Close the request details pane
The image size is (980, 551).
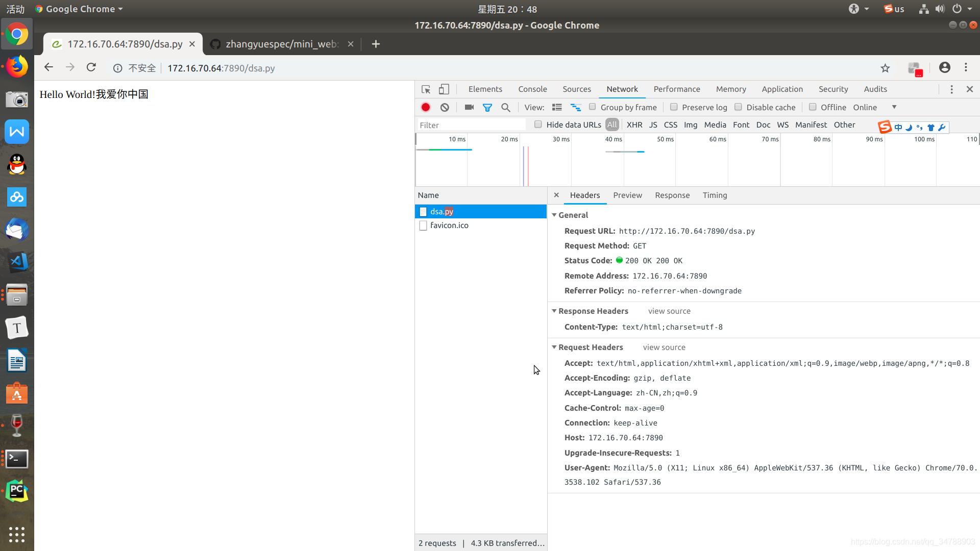pyautogui.click(x=556, y=195)
